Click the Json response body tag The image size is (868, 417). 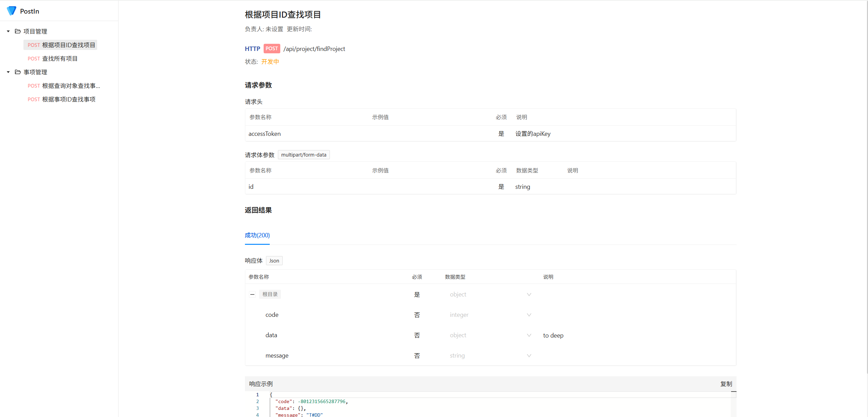274,261
